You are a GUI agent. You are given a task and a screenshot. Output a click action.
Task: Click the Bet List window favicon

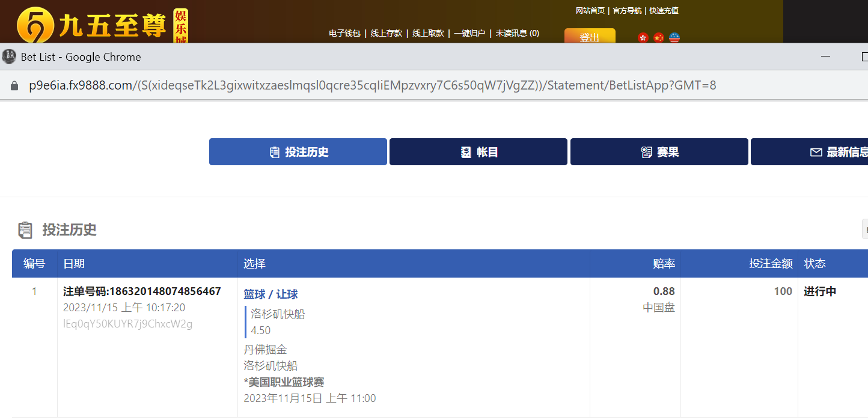pyautogui.click(x=9, y=56)
